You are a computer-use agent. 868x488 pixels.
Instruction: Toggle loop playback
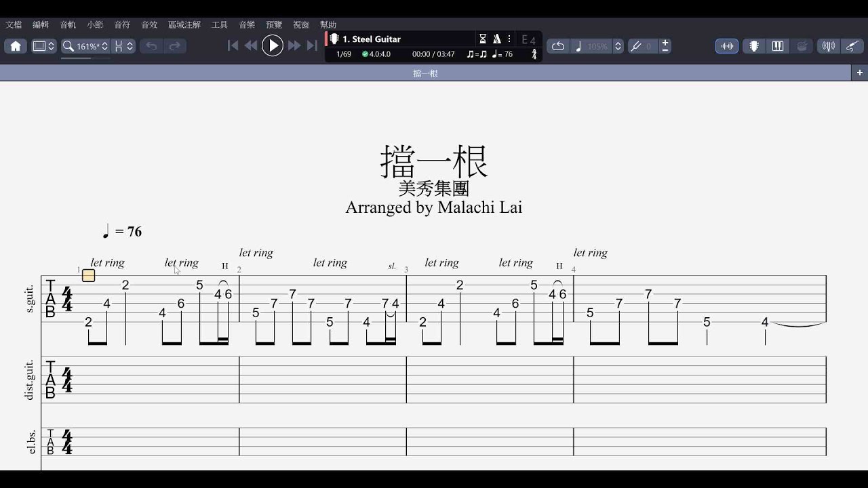(558, 46)
